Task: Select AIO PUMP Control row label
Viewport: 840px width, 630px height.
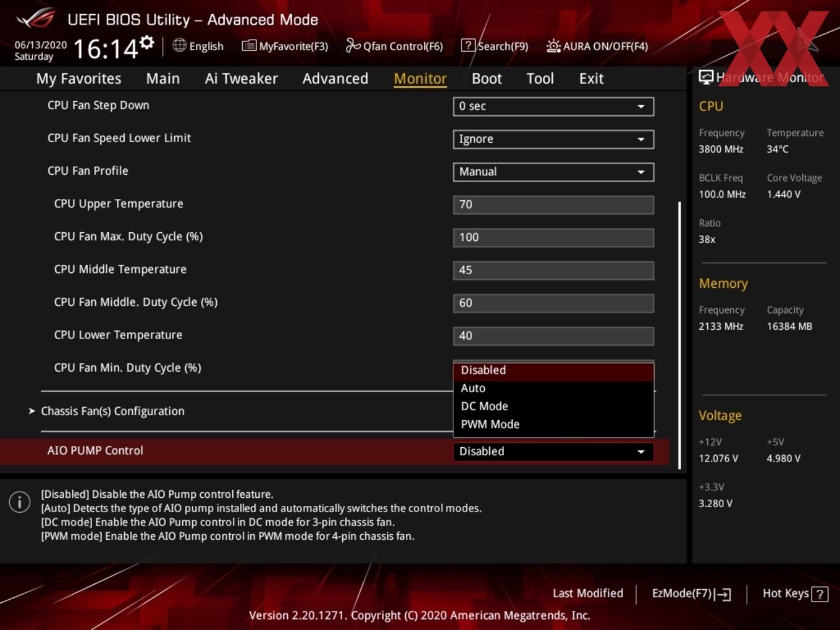Action: 95,451
